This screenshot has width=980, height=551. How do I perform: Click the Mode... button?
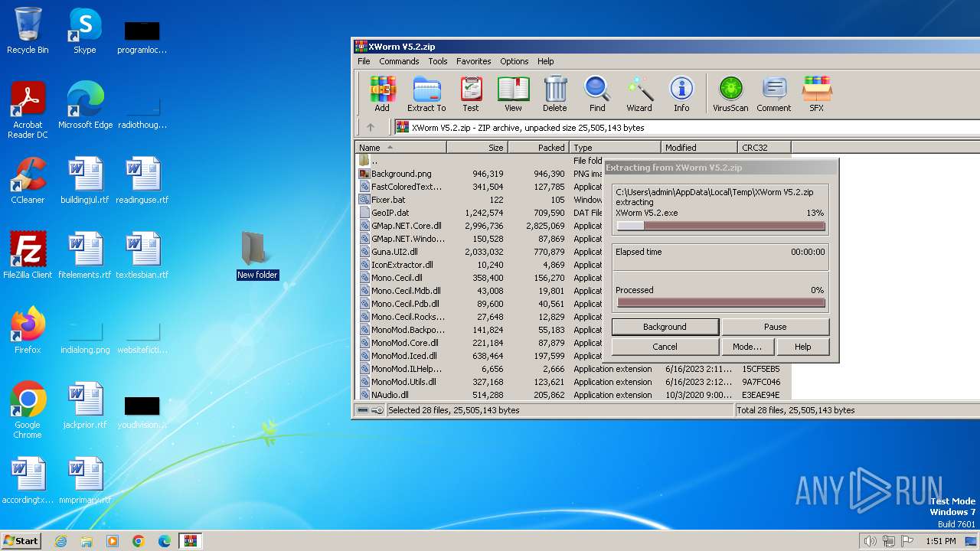[747, 347]
